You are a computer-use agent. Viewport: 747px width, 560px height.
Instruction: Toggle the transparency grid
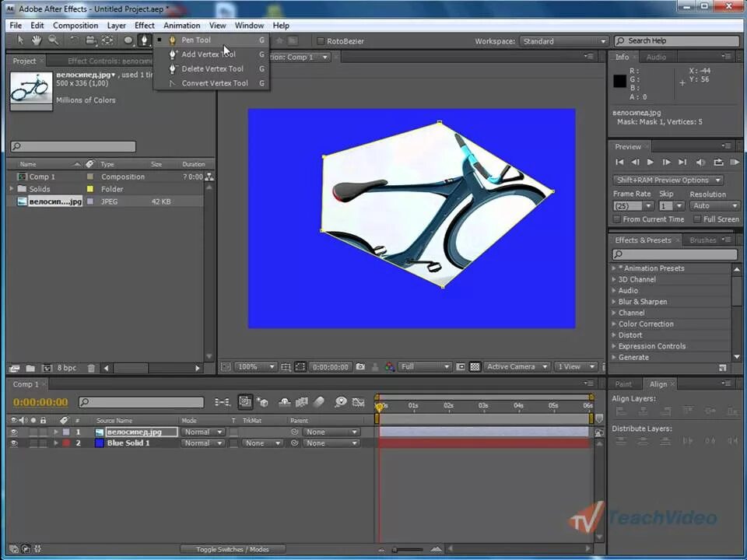click(475, 366)
